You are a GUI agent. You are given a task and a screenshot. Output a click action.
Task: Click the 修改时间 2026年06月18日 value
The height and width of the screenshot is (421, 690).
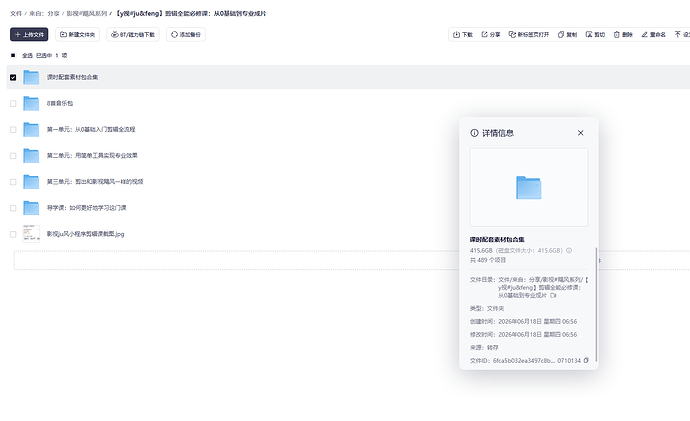pyautogui.click(x=537, y=334)
